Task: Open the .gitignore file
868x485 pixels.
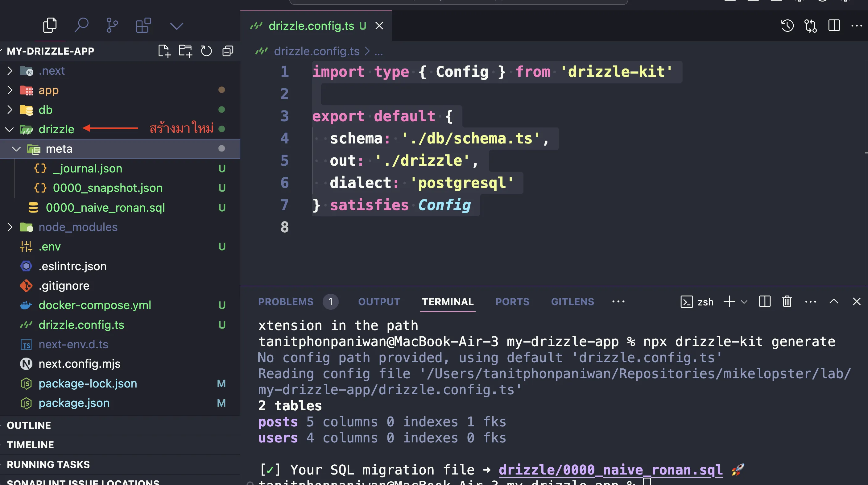Action: coord(120,286)
